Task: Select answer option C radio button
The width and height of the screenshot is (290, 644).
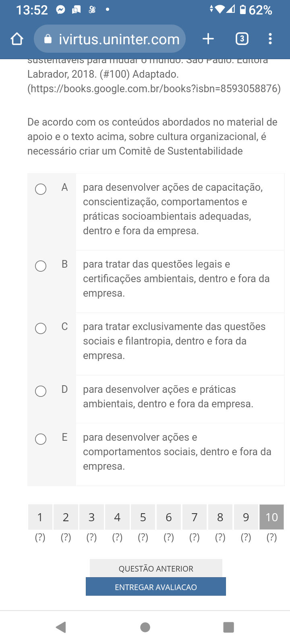Action: [x=41, y=328]
